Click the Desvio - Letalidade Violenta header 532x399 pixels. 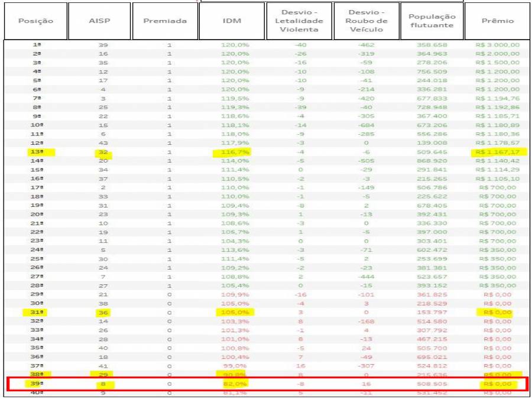pos(300,21)
